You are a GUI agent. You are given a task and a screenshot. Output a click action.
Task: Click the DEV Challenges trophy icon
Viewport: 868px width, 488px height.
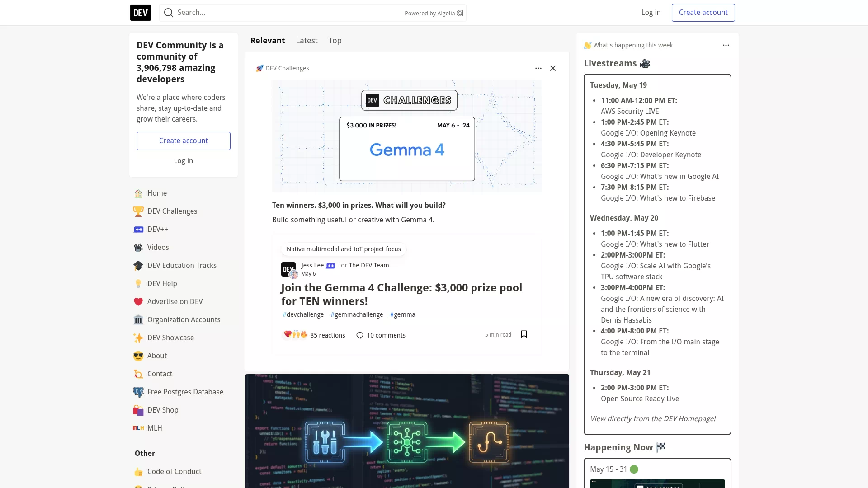tap(138, 211)
